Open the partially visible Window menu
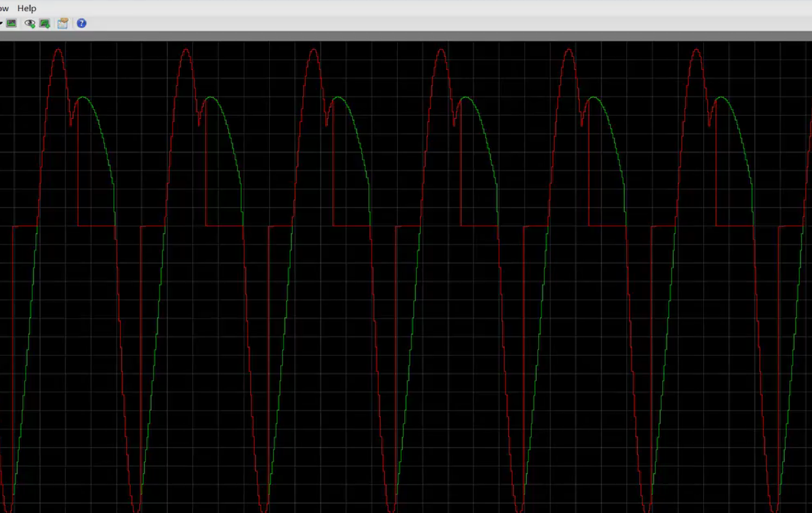Viewport: 812px width, 513px height. click(x=4, y=8)
